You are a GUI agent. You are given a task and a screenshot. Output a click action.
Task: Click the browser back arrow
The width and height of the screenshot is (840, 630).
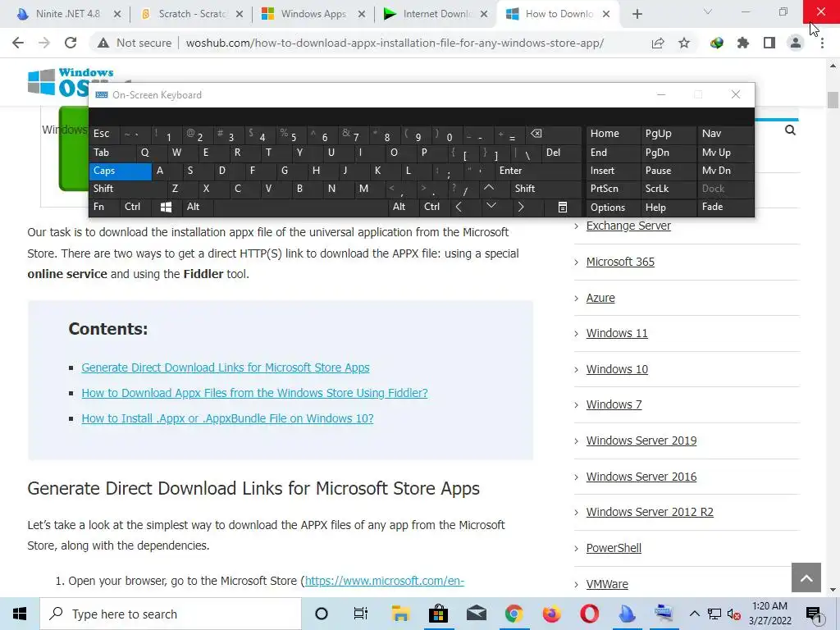click(x=18, y=43)
